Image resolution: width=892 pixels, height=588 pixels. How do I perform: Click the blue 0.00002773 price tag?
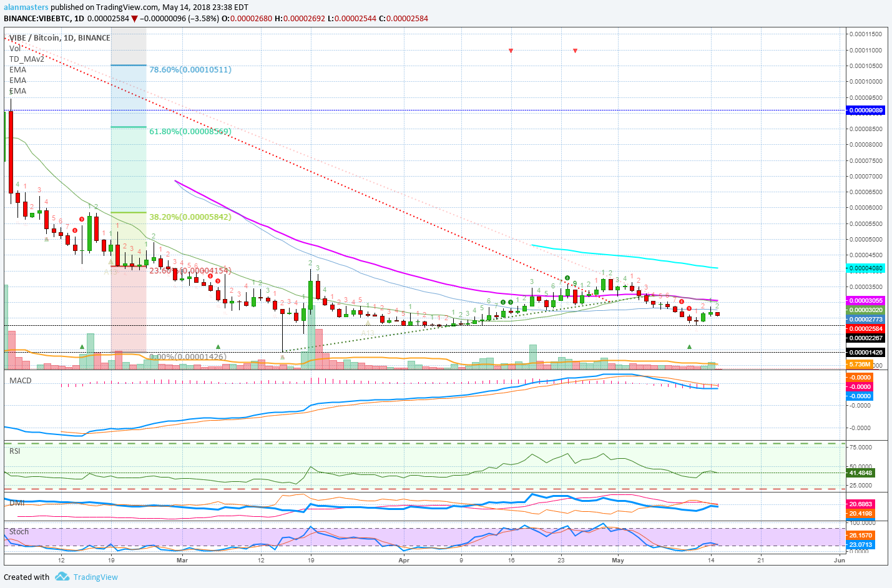865,320
